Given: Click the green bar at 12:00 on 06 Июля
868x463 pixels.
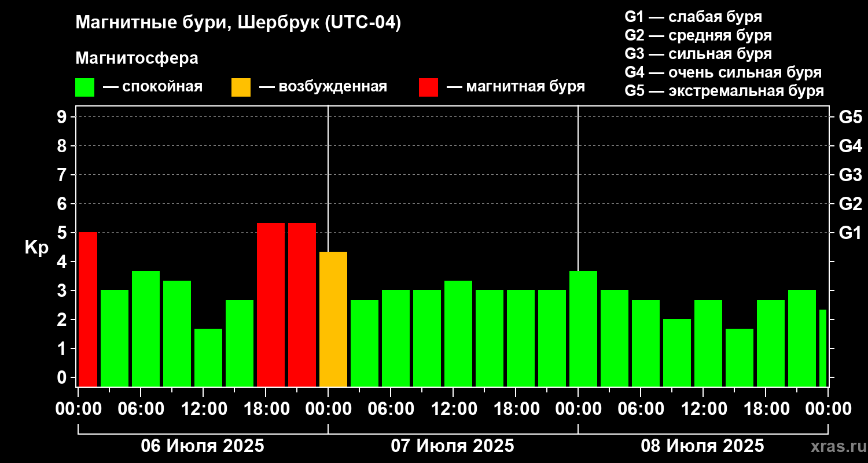Looking at the screenshot, I should (208, 358).
